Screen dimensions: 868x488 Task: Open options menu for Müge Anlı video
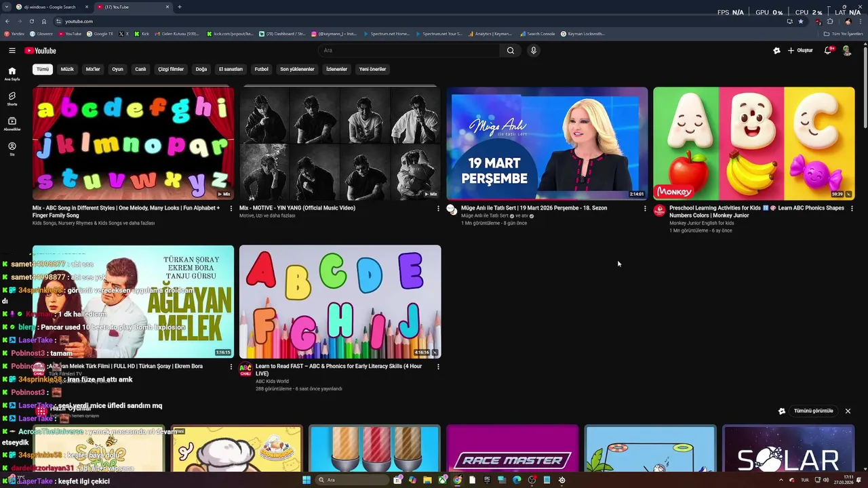coord(645,208)
